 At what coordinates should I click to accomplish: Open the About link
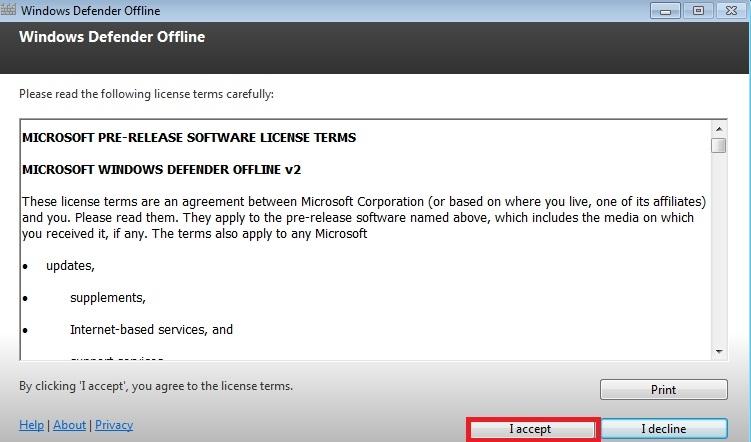click(69, 425)
